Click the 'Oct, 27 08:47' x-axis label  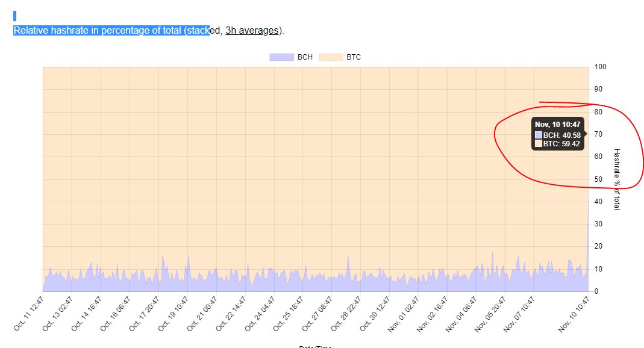pos(317,314)
